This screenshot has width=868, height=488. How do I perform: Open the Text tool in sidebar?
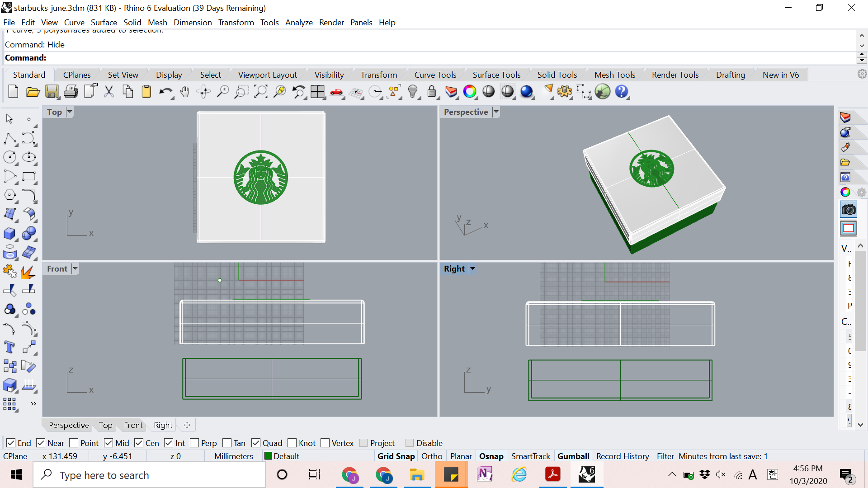coord(9,347)
